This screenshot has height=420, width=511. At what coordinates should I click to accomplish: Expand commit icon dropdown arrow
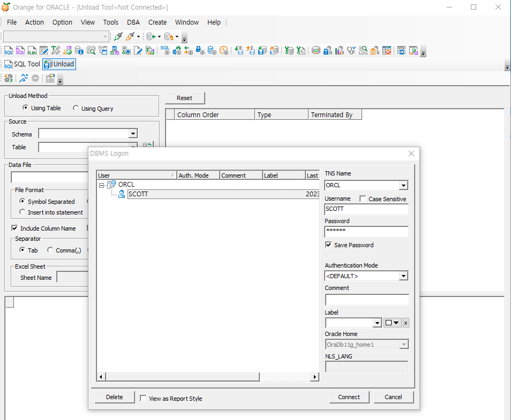pyautogui.click(x=159, y=36)
